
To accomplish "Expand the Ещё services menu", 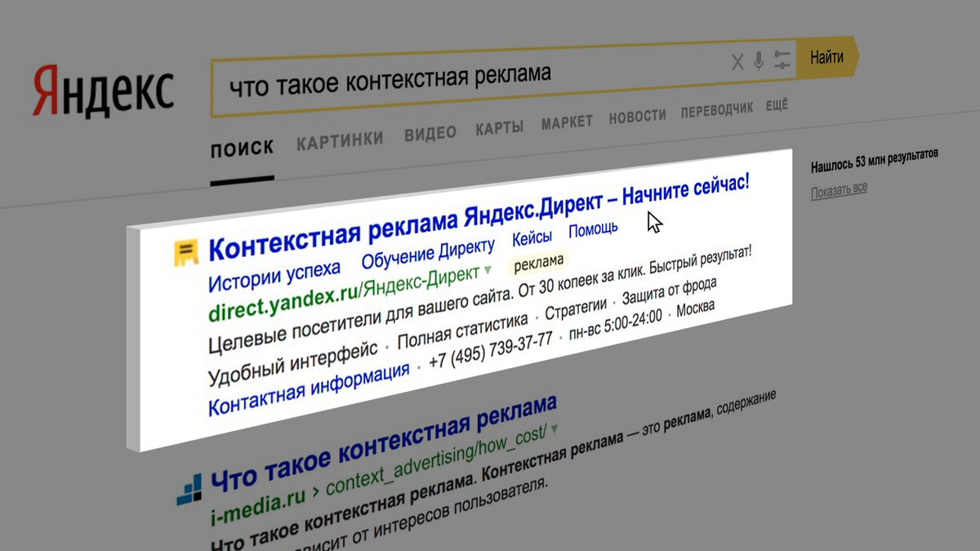I will pos(777,105).
